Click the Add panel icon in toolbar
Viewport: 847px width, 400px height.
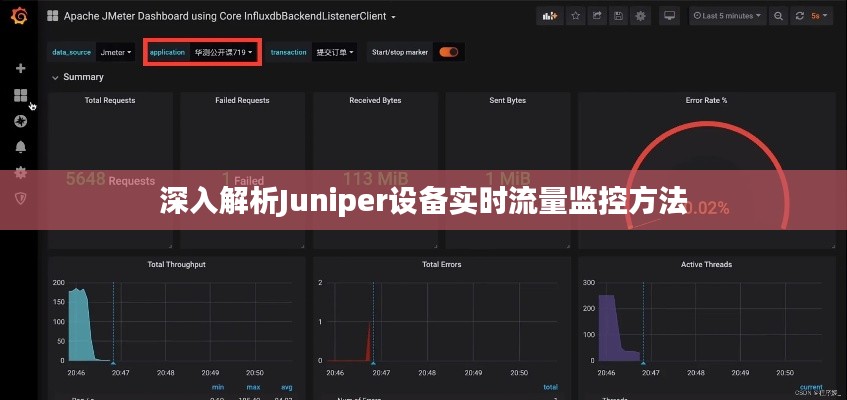tap(550, 16)
